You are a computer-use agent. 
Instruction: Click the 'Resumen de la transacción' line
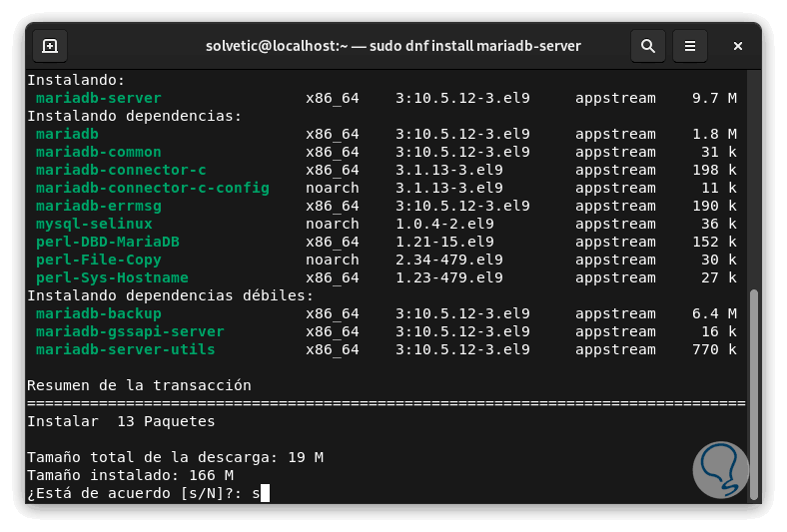139,385
